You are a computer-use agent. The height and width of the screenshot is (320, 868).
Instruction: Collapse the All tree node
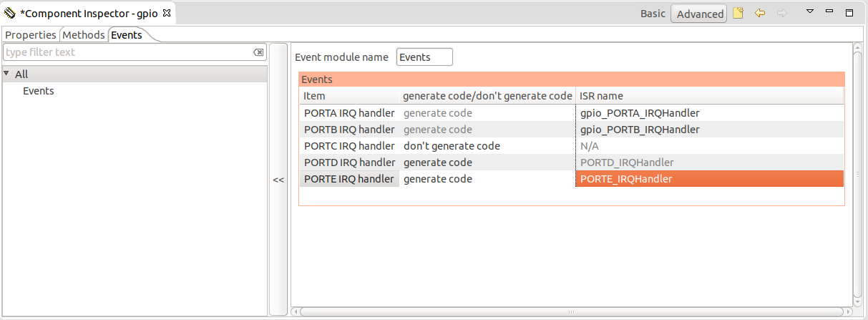[6, 74]
